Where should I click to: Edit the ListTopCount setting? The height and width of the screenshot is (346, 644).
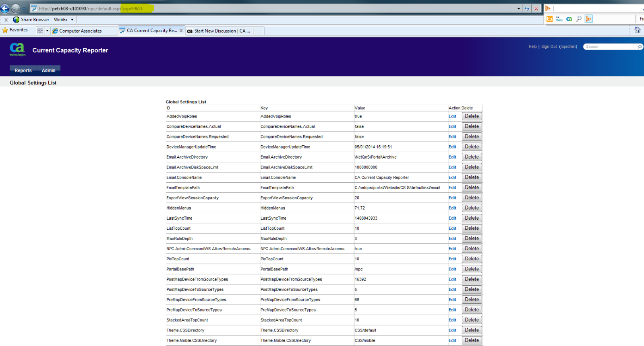(452, 228)
